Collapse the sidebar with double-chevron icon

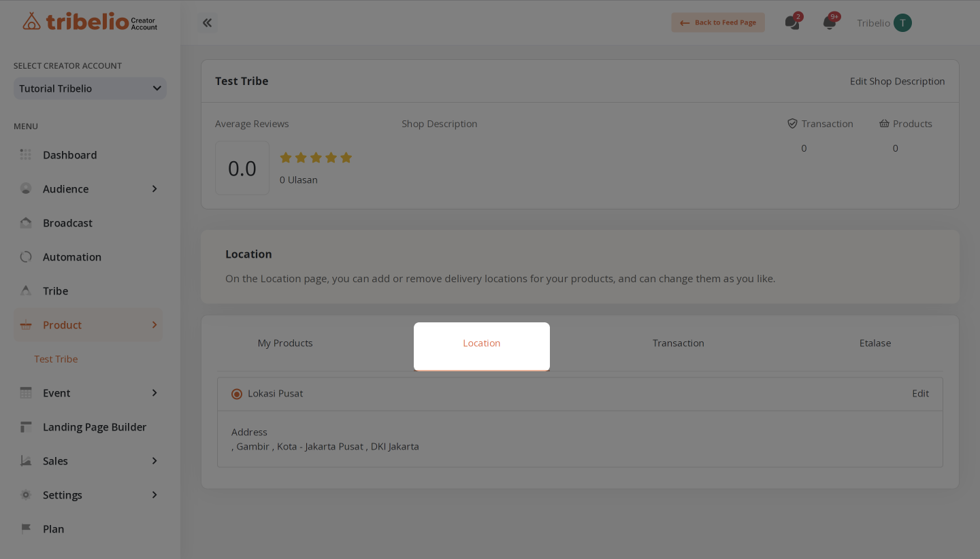pyautogui.click(x=208, y=22)
